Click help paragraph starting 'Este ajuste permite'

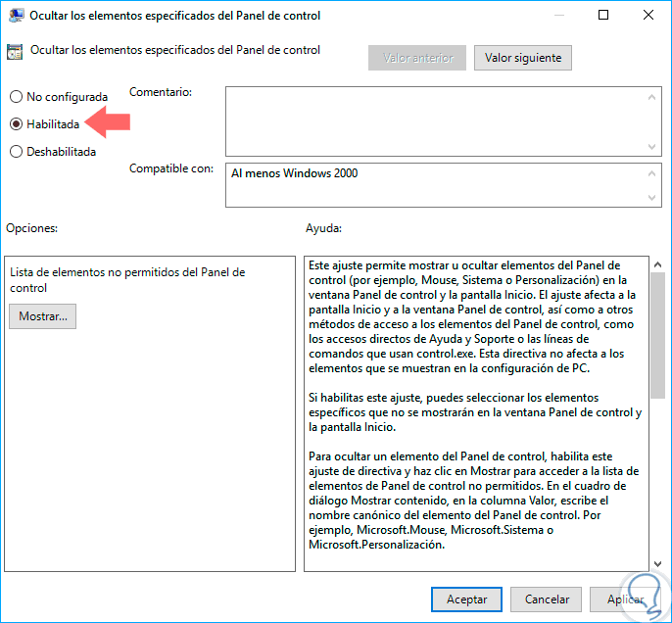(472, 316)
